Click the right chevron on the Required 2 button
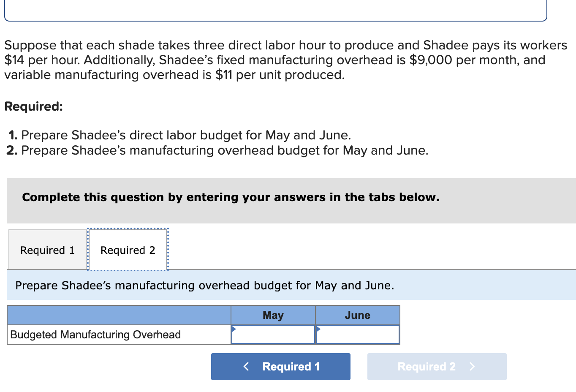The image size is (576, 392). click(x=472, y=366)
